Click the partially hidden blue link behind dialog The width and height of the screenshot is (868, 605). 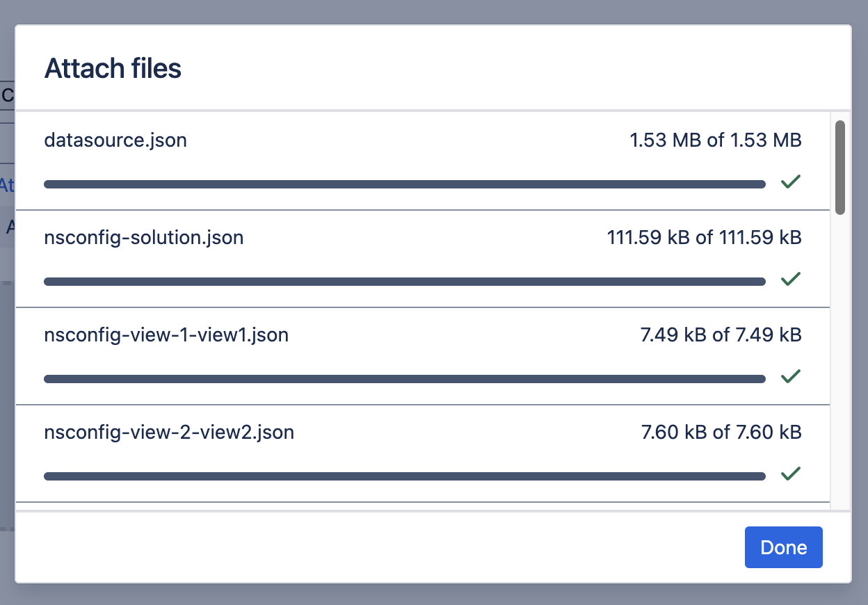(x=7, y=186)
